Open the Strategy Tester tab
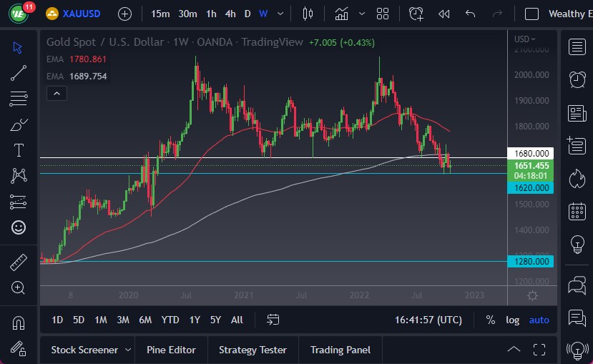The height and width of the screenshot is (364, 593). (253, 350)
